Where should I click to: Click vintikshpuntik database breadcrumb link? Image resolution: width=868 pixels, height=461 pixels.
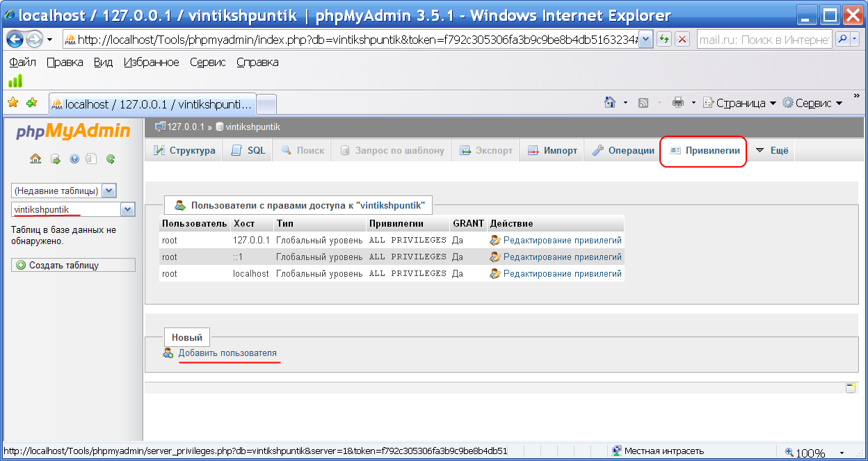252,127
